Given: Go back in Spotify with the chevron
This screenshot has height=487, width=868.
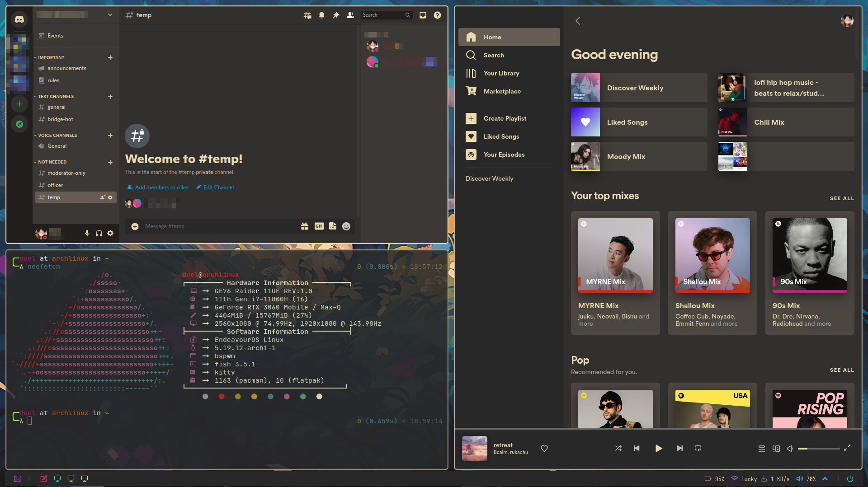Looking at the screenshot, I should [x=578, y=21].
